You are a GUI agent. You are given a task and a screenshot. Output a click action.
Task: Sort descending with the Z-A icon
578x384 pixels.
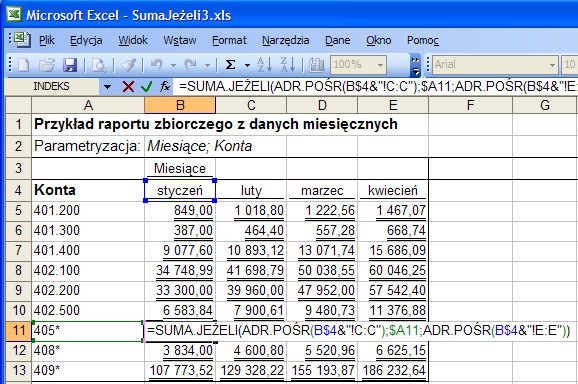point(288,65)
